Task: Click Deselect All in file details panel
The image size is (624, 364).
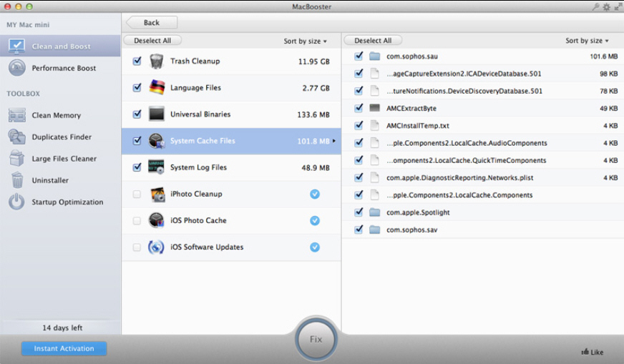Action: pos(373,41)
